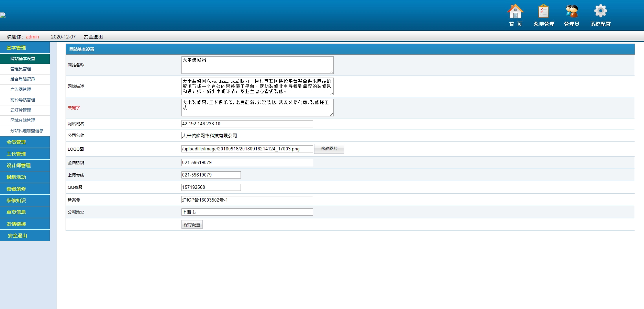
Task: Click the resize handle of 关键字 textarea
Action: tap(332, 114)
